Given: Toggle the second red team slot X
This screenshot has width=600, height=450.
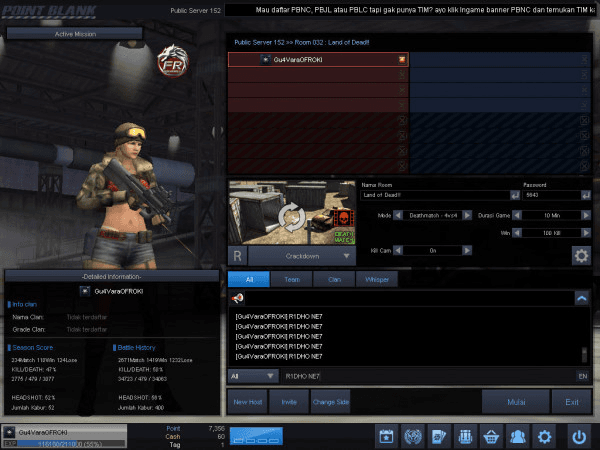Looking at the screenshot, I should [x=402, y=75].
